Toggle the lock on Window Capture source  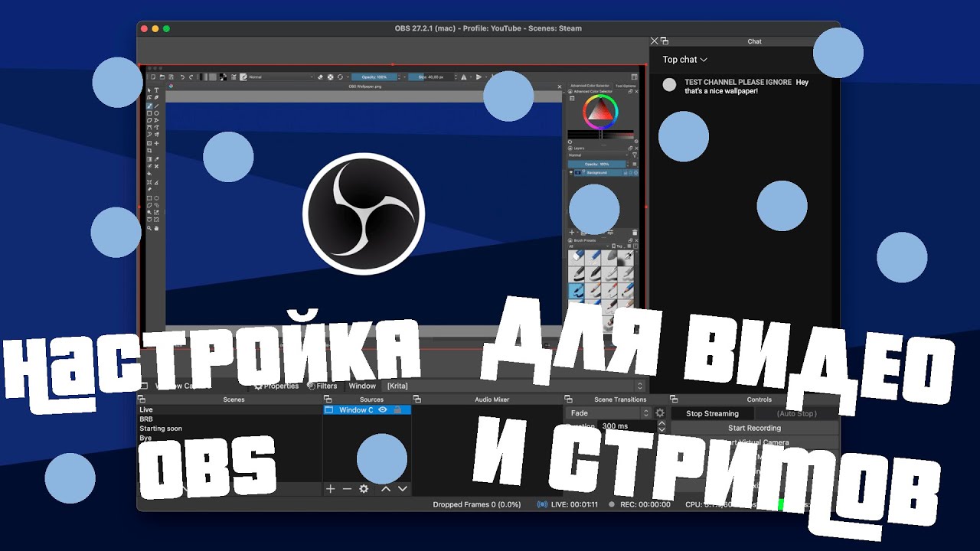point(397,410)
